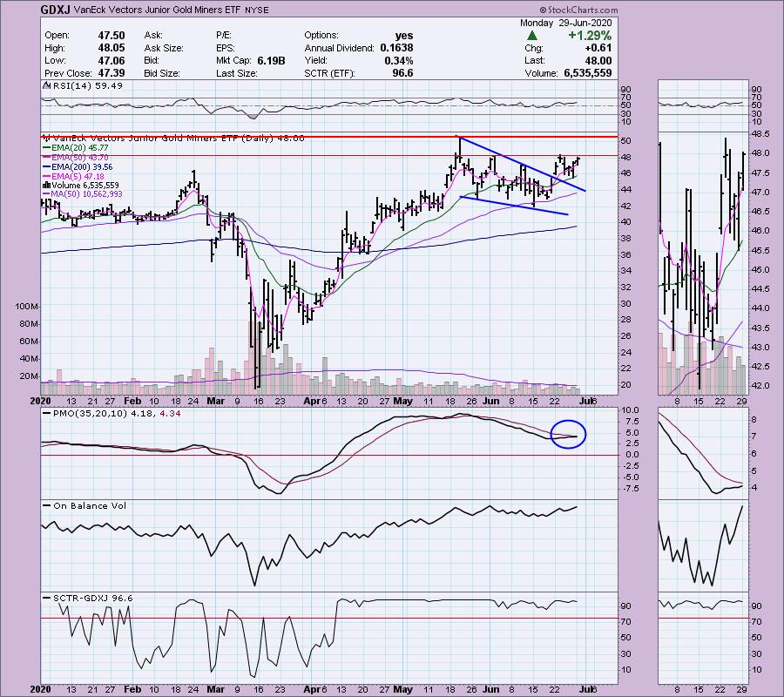Screen dimensions: 784x697
Task: Click the SCTR (ETF) label in header
Action: click(329, 73)
